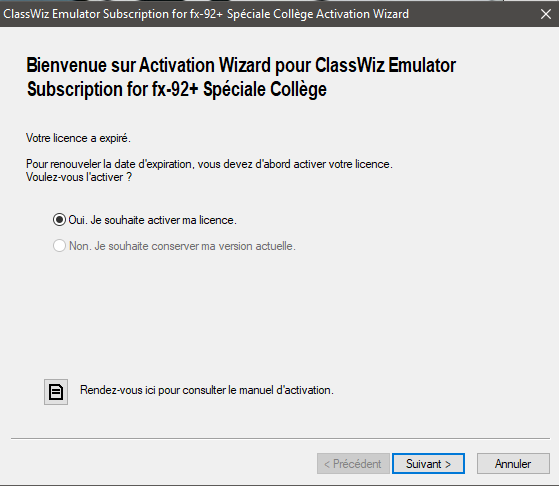Click the label 'Non. Je souhaite conserver ma version actuelle.'
The height and width of the screenshot is (486, 559).
(182, 246)
